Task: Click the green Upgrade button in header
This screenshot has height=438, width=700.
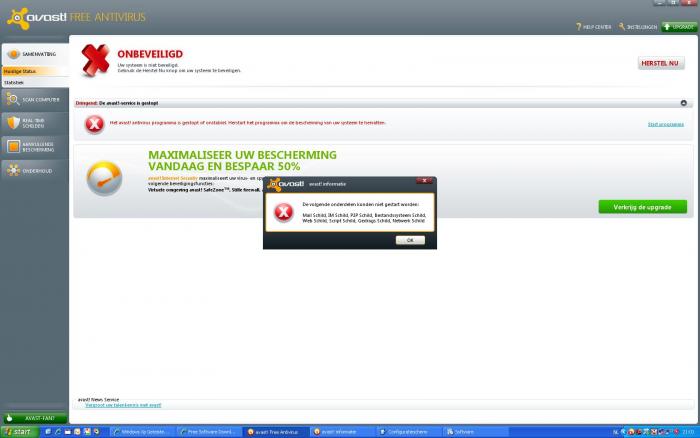Action: coord(679,27)
